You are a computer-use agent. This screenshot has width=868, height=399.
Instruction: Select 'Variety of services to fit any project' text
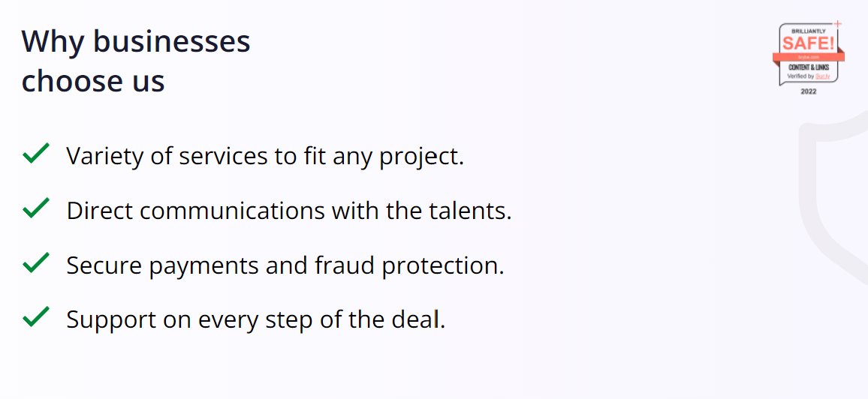point(265,156)
